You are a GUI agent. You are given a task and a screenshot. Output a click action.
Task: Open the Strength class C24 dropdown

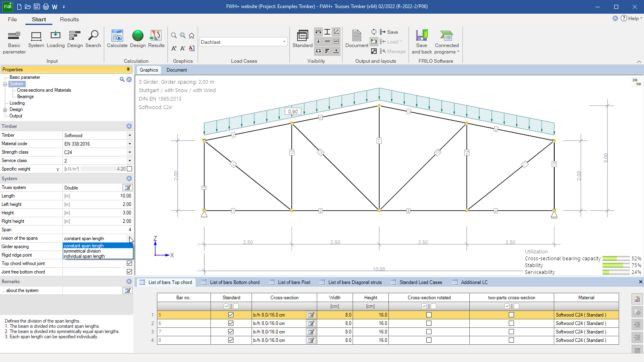pos(130,152)
